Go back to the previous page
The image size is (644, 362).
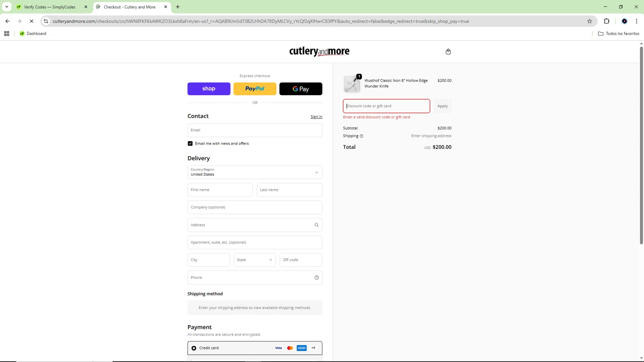pyautogui.click(x=7, y=21)
